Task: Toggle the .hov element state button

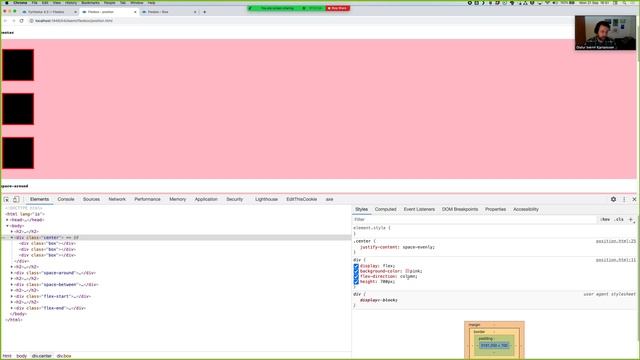Action: pyautogui.click(x=605, y=220)
